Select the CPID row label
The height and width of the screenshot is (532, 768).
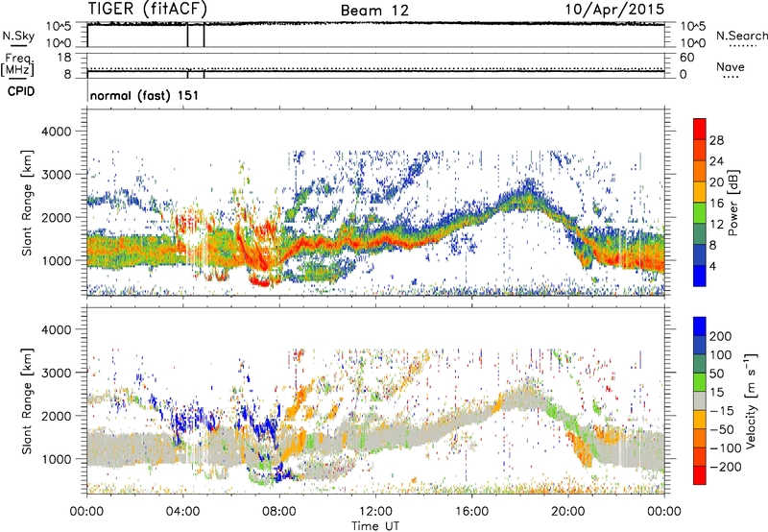(21, 91)
